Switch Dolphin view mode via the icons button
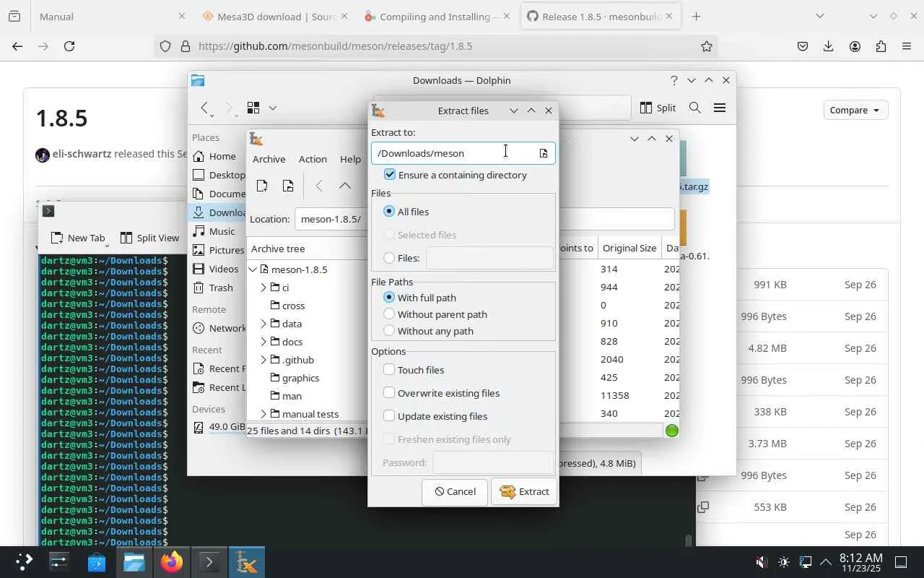924x578 pixels. click(253, 108)
